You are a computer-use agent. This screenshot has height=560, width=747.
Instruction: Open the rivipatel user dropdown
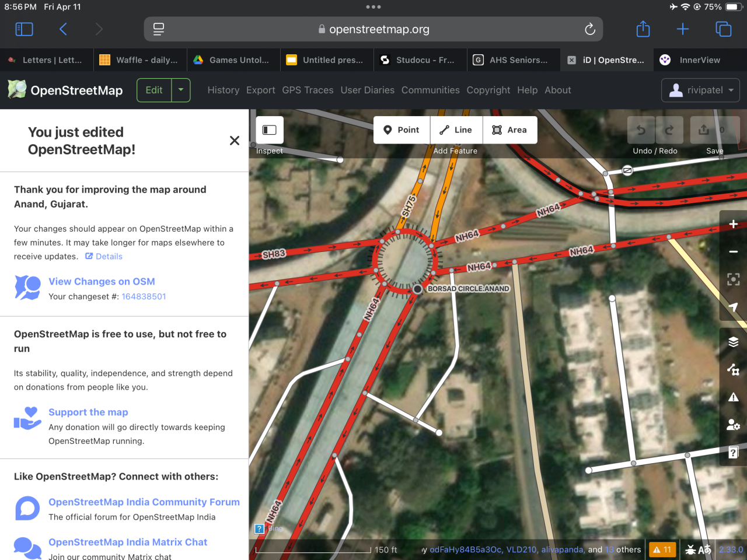pos(700,90)
